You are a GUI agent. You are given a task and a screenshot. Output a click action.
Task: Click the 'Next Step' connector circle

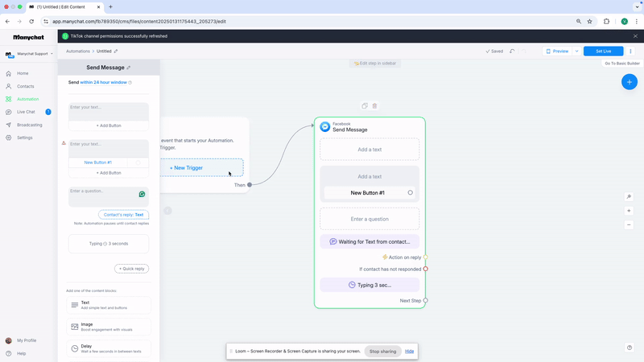point(426,301)
